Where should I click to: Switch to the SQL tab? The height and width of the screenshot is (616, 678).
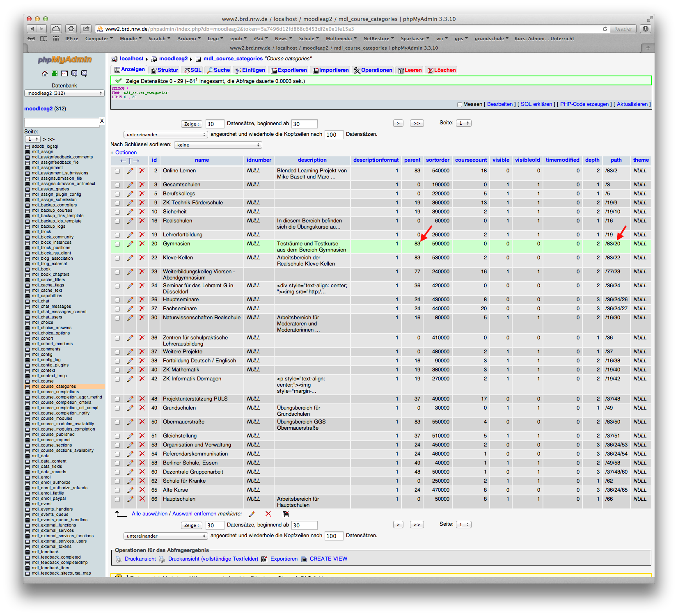[193, 70]
